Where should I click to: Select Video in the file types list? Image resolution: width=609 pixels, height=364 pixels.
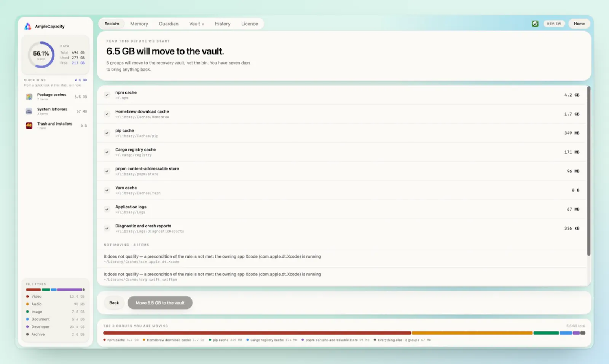tap(55, 296)
